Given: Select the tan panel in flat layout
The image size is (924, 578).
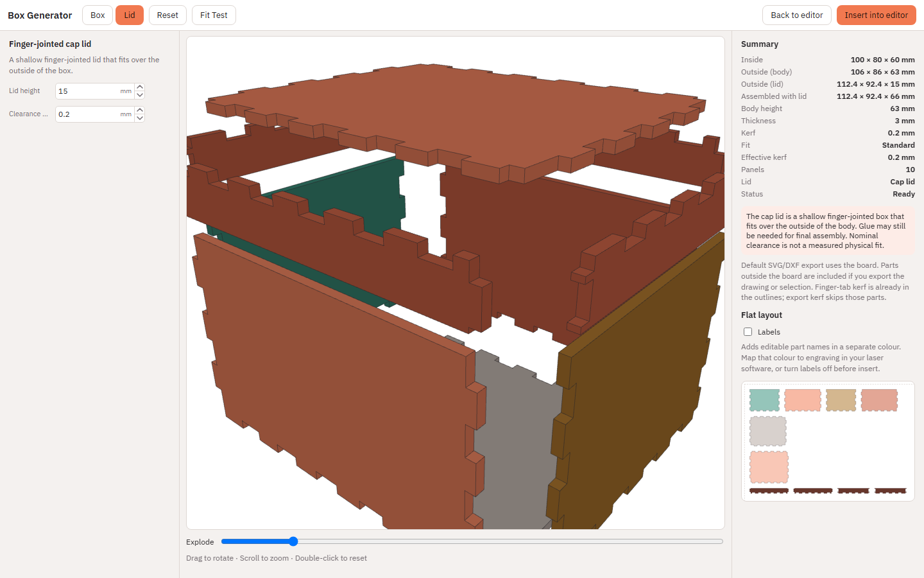Looking at the screenshot, I should 841,400.
